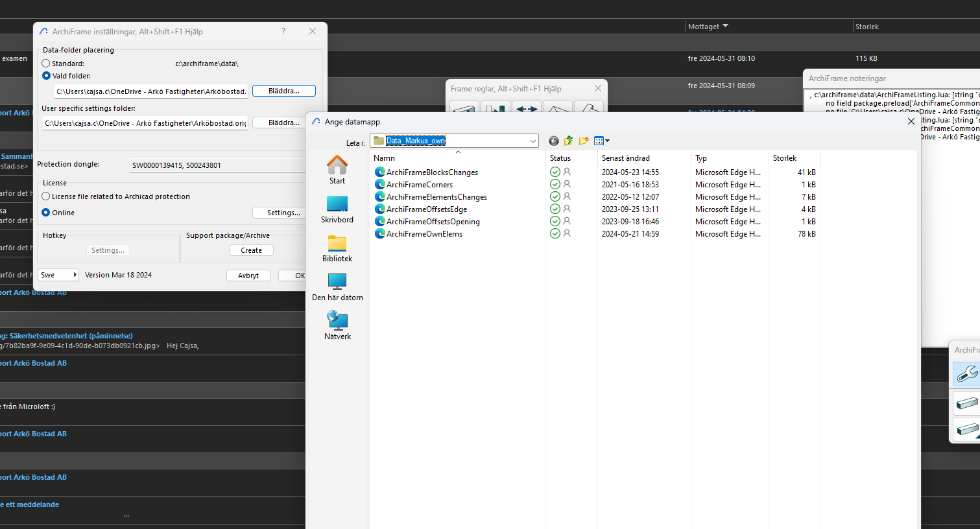This screenshot has width=980, height=529.
Task: Open Bibliotek in the places sidebar
Action: pyautogui.click(x=337, y=249)
